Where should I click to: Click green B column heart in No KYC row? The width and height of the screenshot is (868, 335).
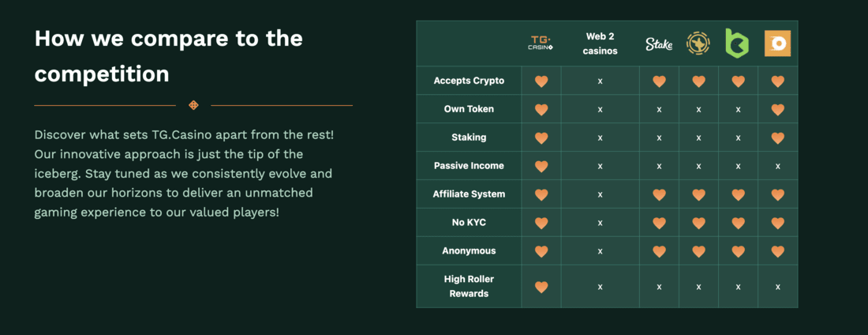click(x=738, y=223)
